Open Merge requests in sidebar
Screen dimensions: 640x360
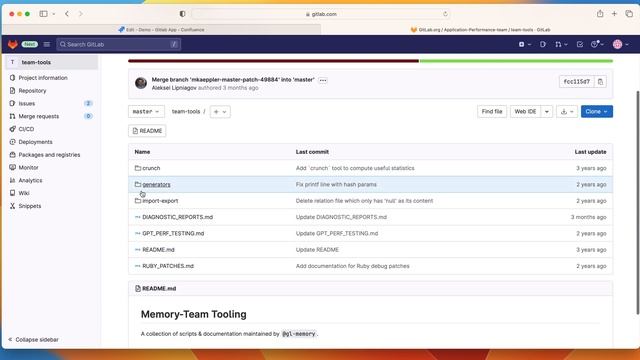[39, 116]
